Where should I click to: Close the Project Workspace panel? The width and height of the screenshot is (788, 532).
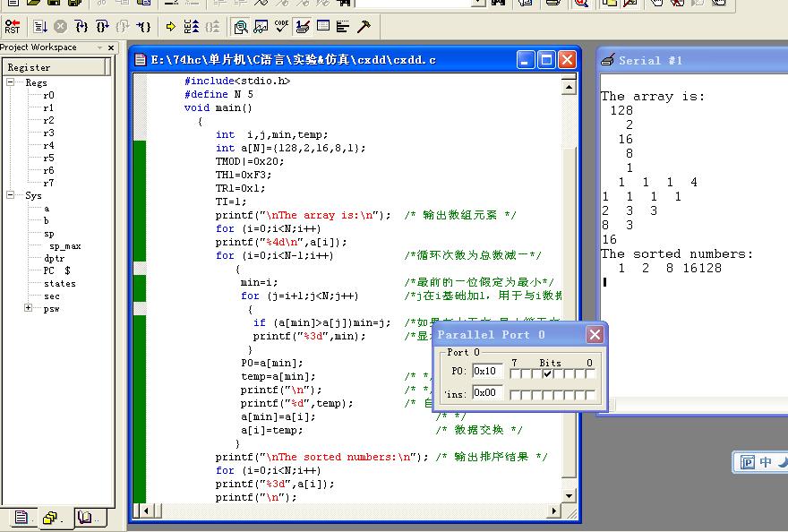(x=111, y=47)
